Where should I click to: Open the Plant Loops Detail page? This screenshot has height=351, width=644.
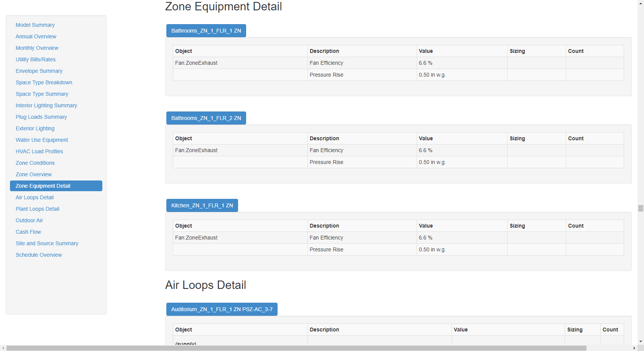point(37,209)
